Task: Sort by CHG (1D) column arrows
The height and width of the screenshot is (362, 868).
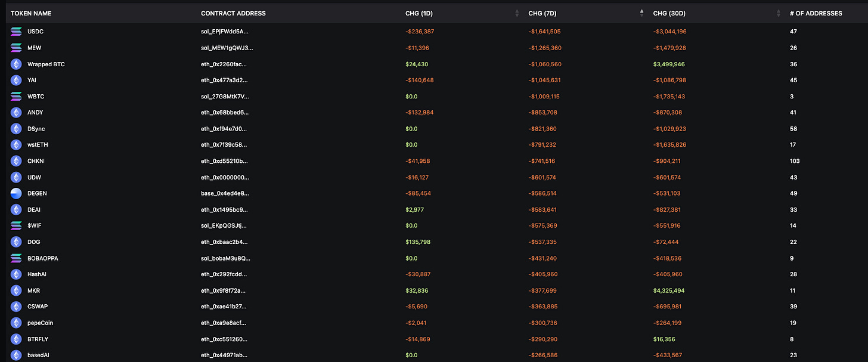Action: click(517, 13)
